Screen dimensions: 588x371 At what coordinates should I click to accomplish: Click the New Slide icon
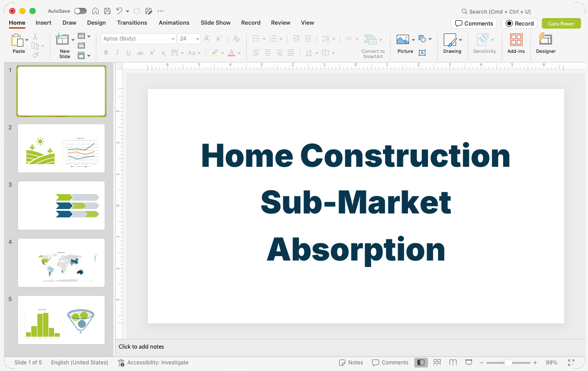tap(62, 40)
